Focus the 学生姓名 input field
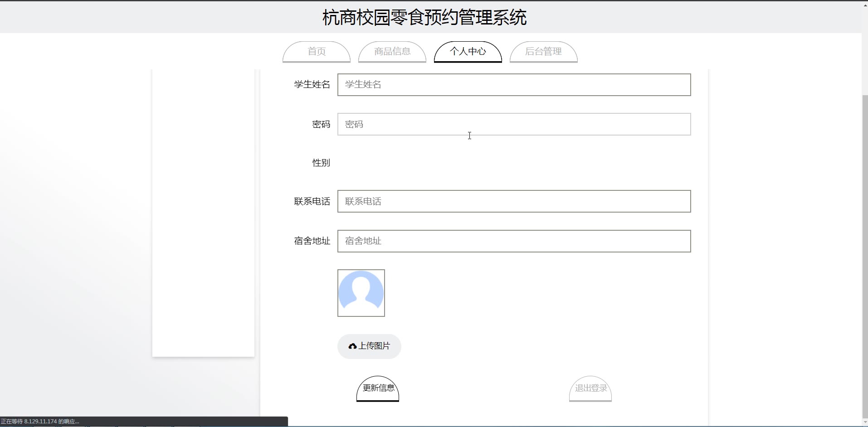The height and width of the screenshot is (427, 868). [514, 85]
